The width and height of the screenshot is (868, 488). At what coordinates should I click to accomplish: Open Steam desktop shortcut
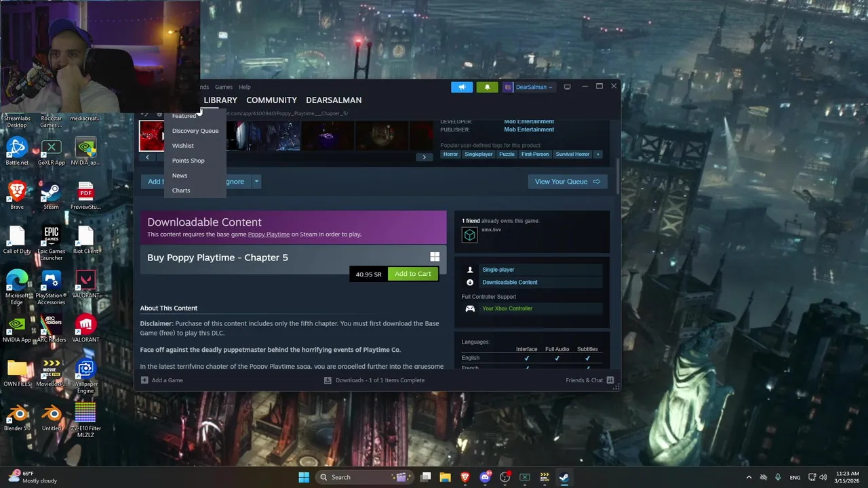[x=51, y=195]
